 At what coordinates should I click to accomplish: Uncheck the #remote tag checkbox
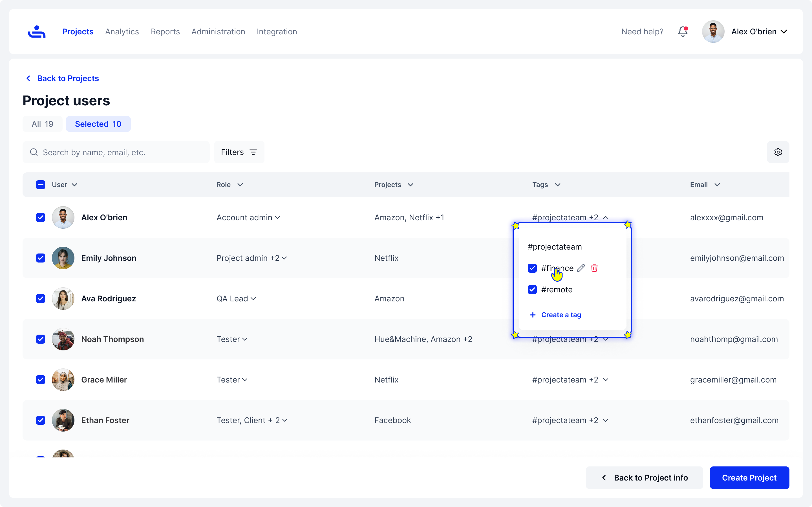coord(532,289)
